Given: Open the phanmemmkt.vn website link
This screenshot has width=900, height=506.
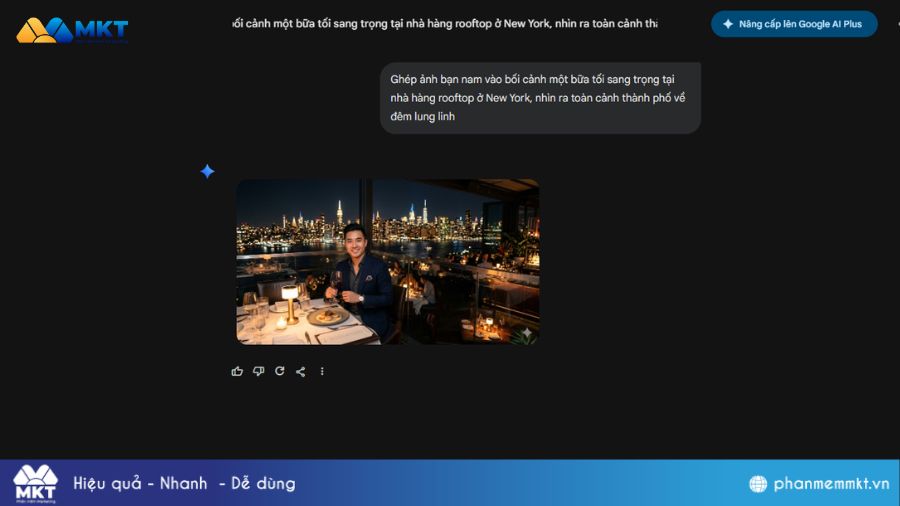Looking at the screenshot, I should click(x=831, y=484).
